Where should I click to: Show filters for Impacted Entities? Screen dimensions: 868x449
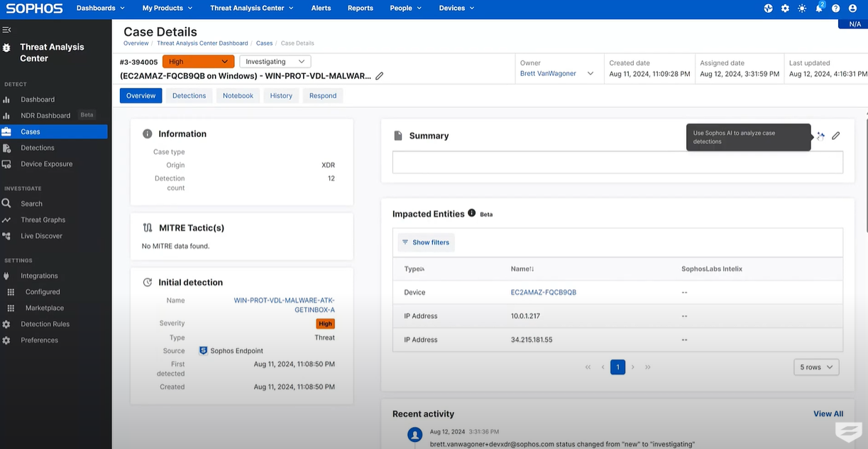(x=425, y=242)
